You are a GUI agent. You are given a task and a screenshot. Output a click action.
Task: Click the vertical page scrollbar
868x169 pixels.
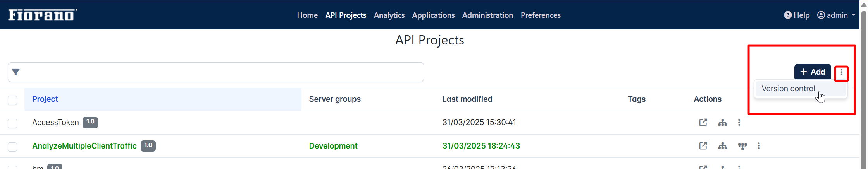[x=864, y=89]
